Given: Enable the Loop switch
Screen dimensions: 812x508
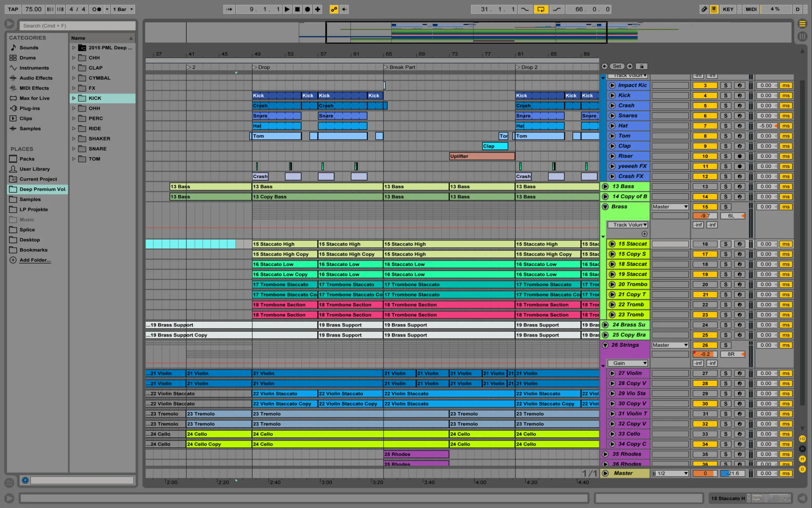Looking at the screenshot, I should [x=541, y=9].
